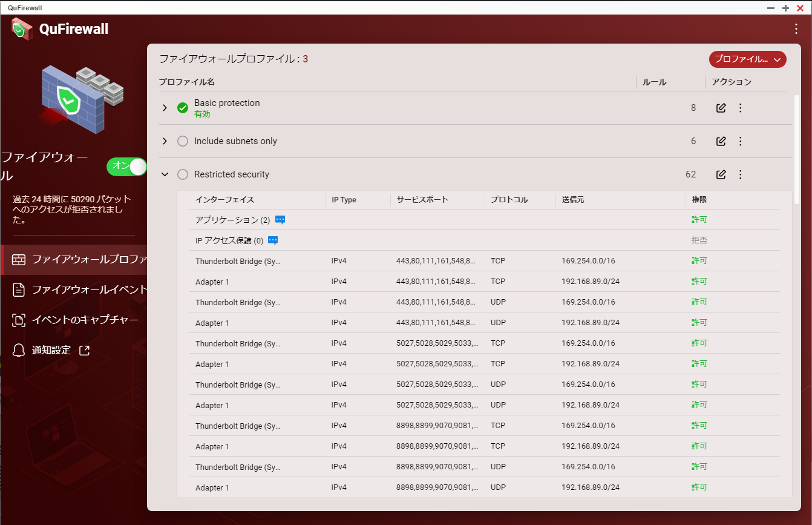Click the サービスポート column header

tap(422, 199)
